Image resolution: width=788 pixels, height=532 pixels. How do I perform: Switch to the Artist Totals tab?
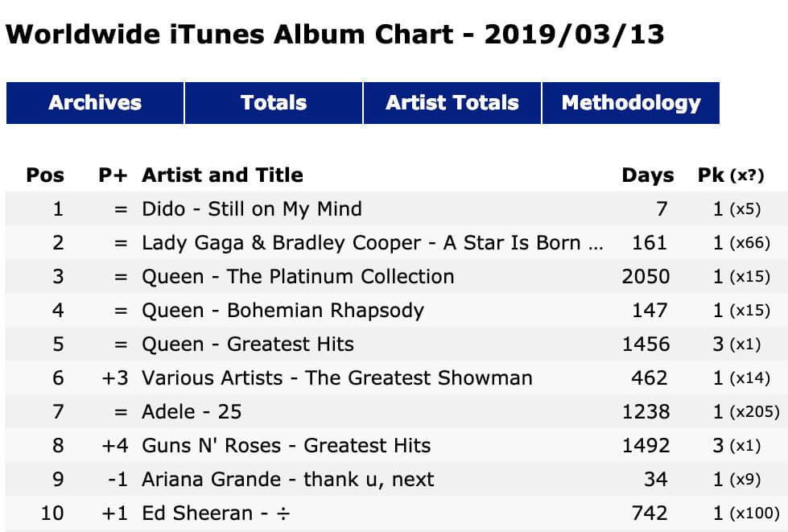pos(452,103)
